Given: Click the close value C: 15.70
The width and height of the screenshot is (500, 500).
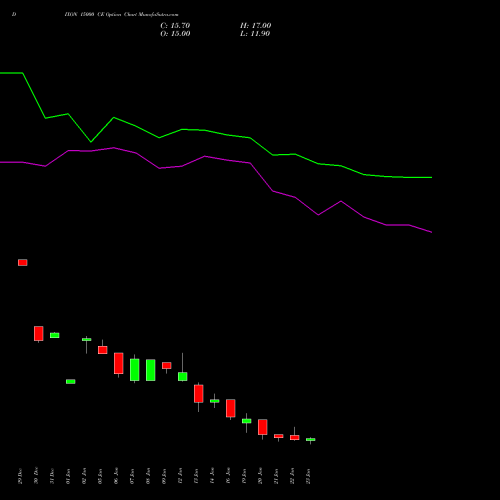Looking at the screenshot, I should point(175,26).
